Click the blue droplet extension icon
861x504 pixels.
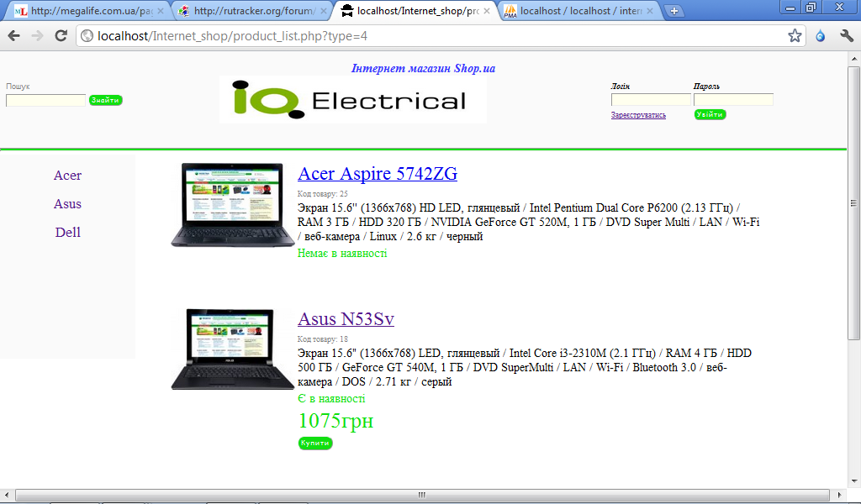(x=821, y=36)
